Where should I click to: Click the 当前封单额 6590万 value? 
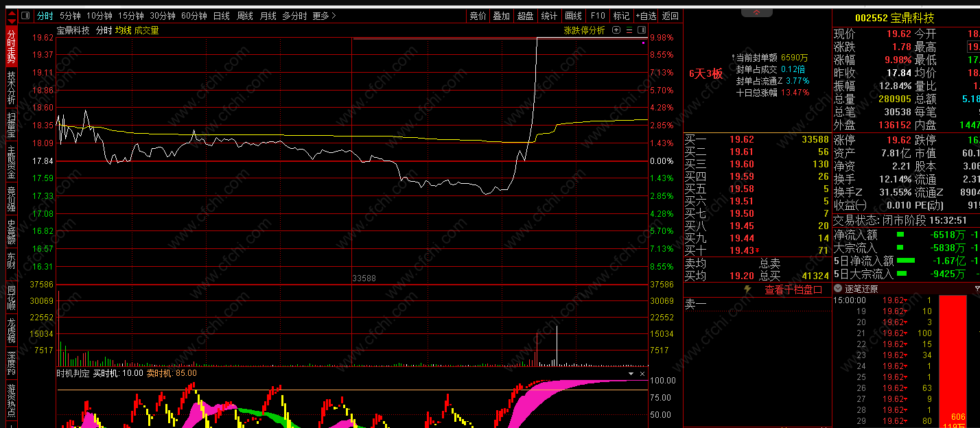794,58
